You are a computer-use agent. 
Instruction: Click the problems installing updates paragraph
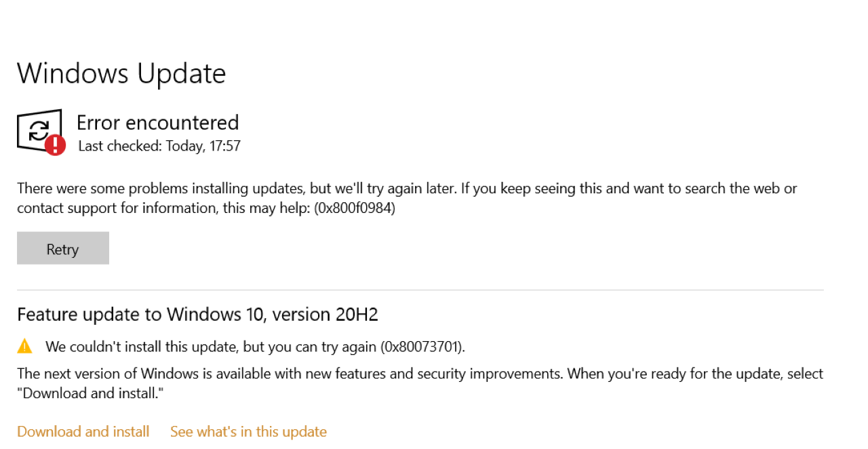pos(407,198)
